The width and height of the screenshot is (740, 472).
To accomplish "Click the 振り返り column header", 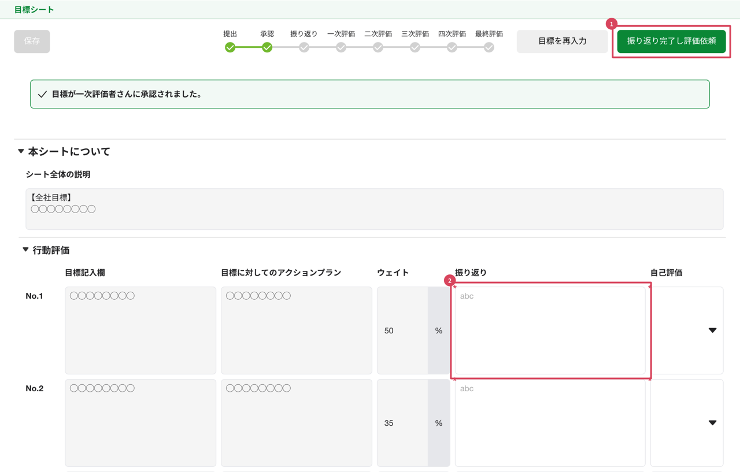I will pos(471,272).
